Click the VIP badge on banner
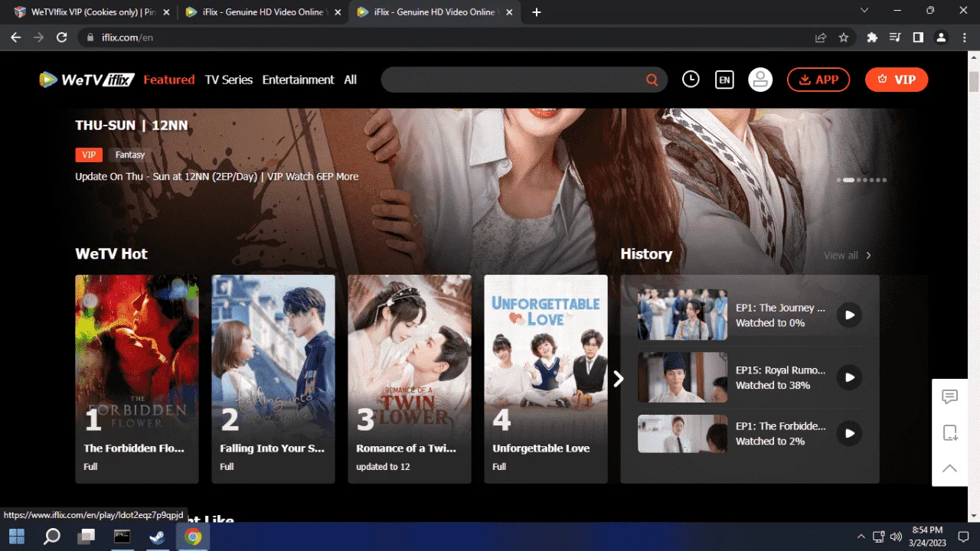The image size is (980, 551). (89, 155)
